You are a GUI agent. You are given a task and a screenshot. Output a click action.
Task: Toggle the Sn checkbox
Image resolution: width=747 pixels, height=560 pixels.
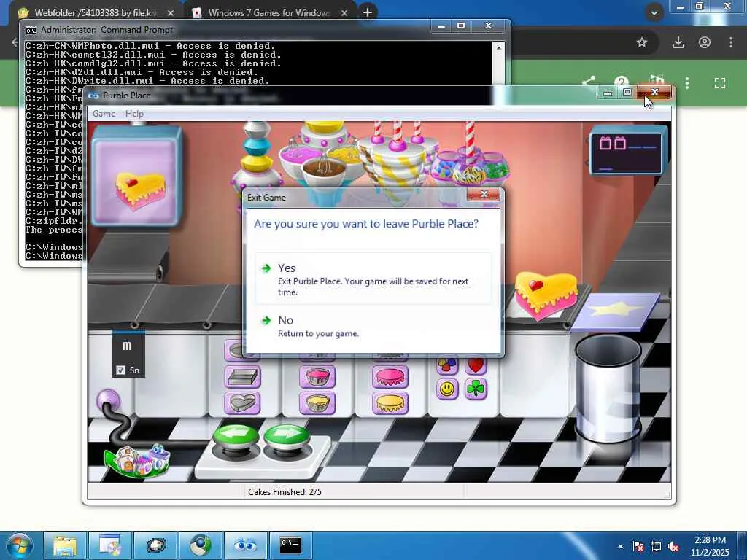[120, 370]
